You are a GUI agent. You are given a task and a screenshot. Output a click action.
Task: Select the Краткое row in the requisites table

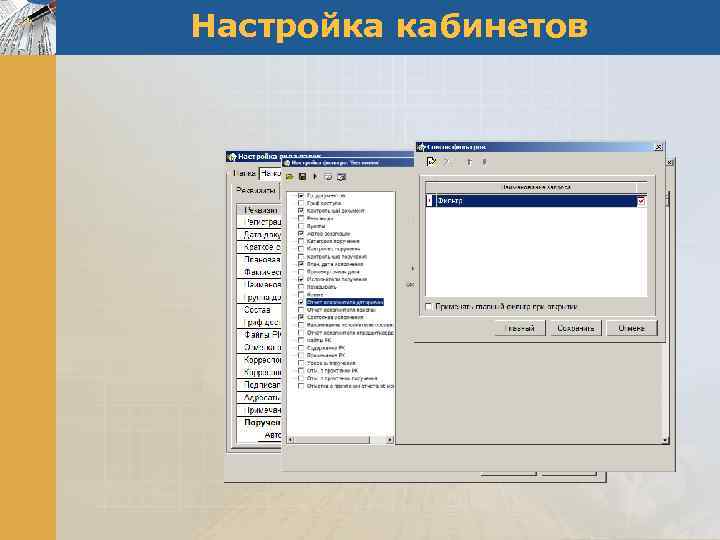click(259, 247)
